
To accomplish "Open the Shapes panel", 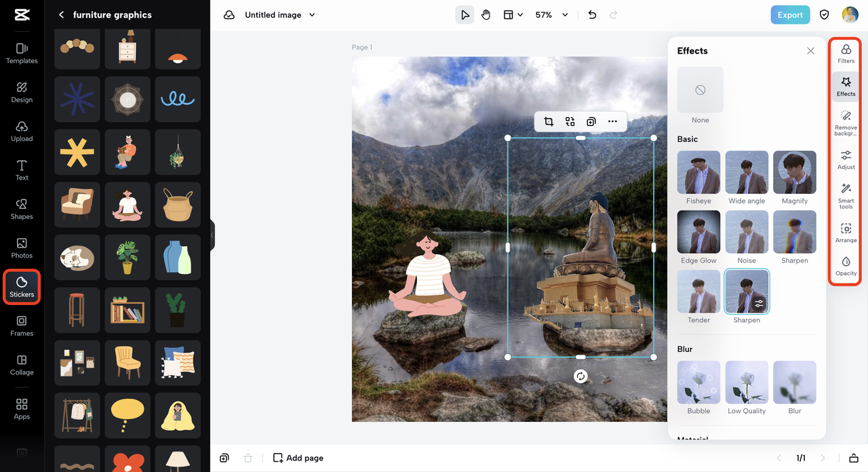I will click(x=22, y=209).
